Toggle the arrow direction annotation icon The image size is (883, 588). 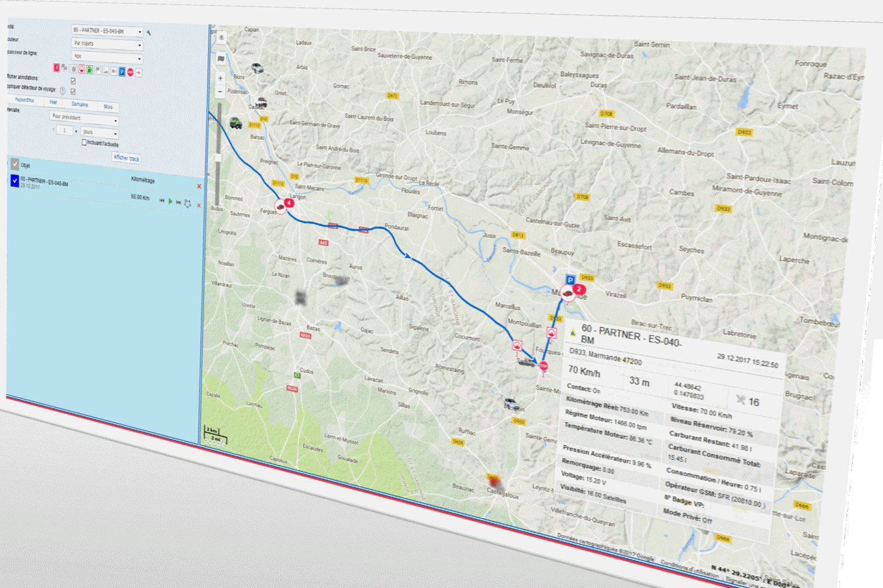click(139, 73)
